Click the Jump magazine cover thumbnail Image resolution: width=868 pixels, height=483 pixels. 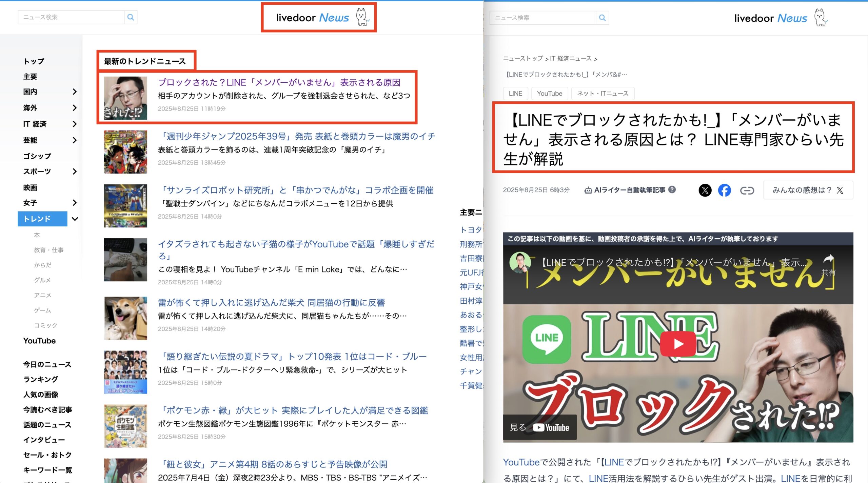click(x=125, y=152)
